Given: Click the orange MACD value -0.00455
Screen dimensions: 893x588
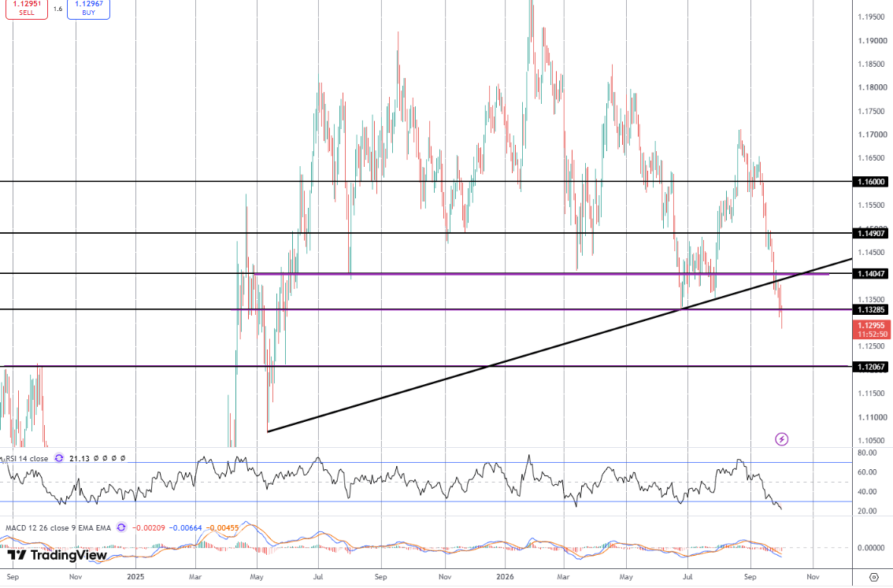Looking at the screenshot, I should 223,527.
